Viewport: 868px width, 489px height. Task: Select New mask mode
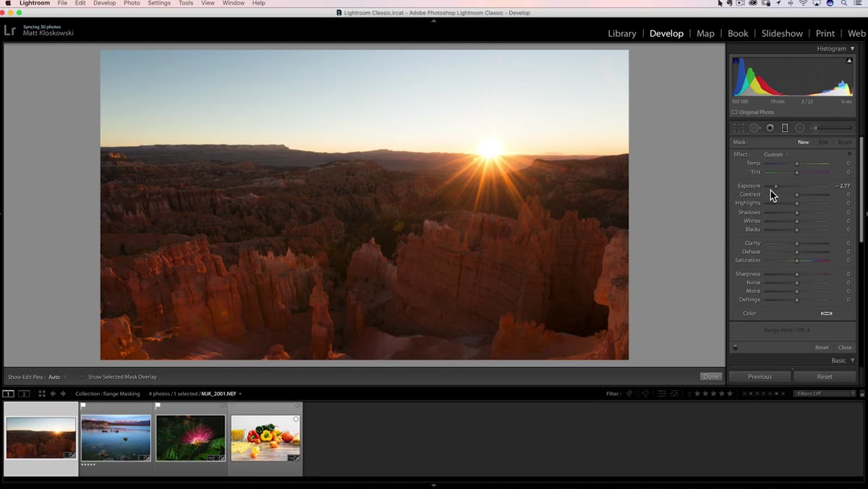click(803, 142)
